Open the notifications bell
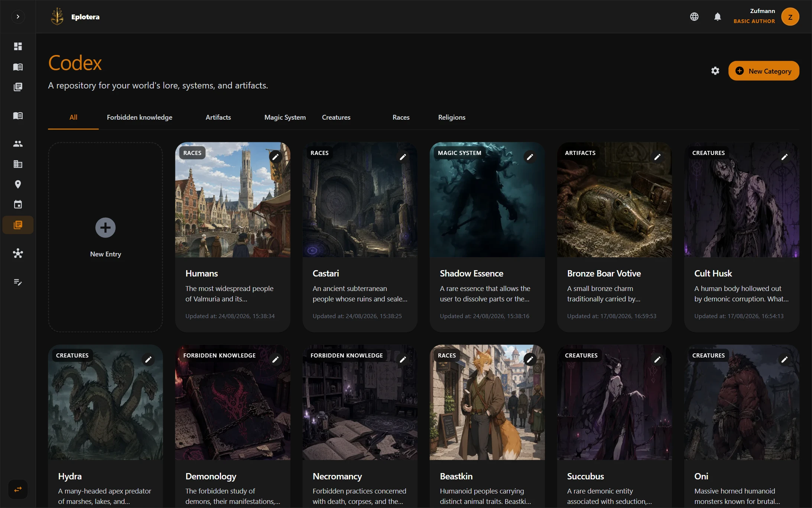The height and width of the screenshot is (508, 812). click(x=718, y=17)
